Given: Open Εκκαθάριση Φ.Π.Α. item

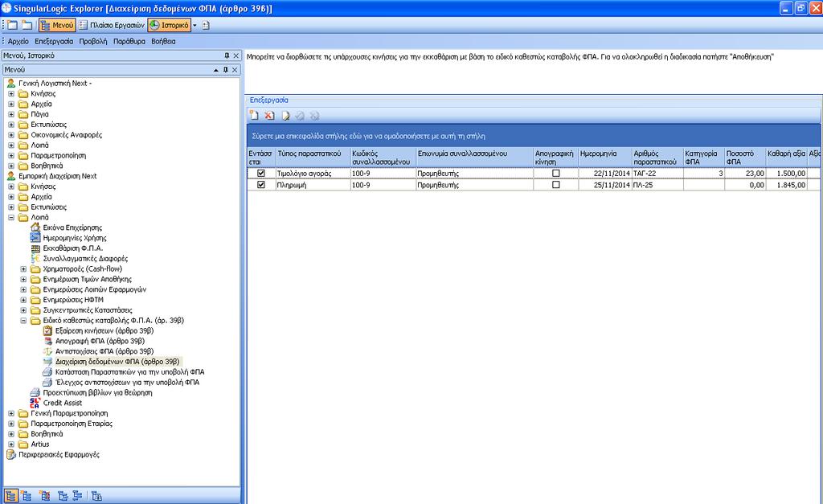Looking at the screenshot, I should tap(73, 248).
